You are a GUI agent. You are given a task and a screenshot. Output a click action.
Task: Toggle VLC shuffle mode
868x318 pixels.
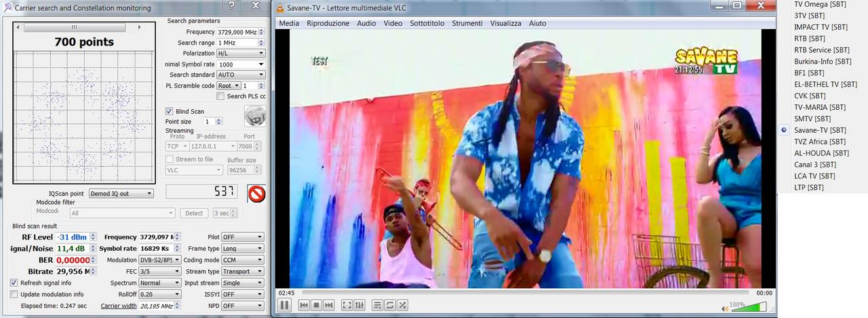pos(402,305)
